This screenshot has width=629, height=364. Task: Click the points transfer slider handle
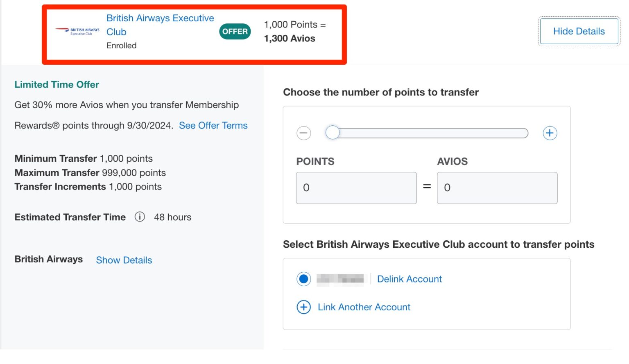[x=333, y=133]
